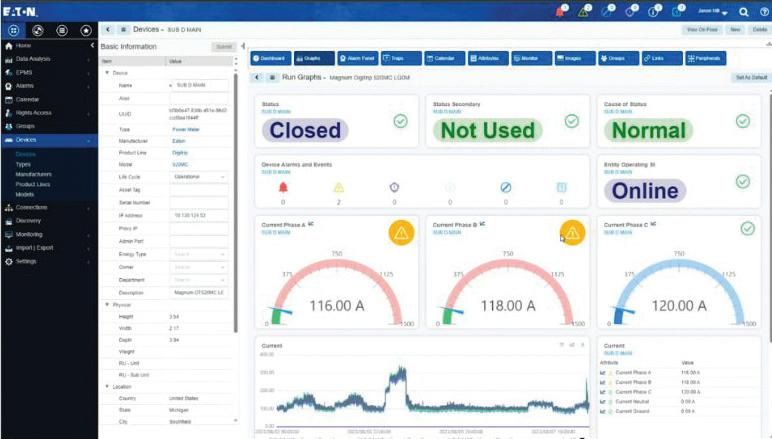The height and width of the screenshot is (439, 772).
Task: Collapse the Location section triangle
Action: (x=107, y=386)
